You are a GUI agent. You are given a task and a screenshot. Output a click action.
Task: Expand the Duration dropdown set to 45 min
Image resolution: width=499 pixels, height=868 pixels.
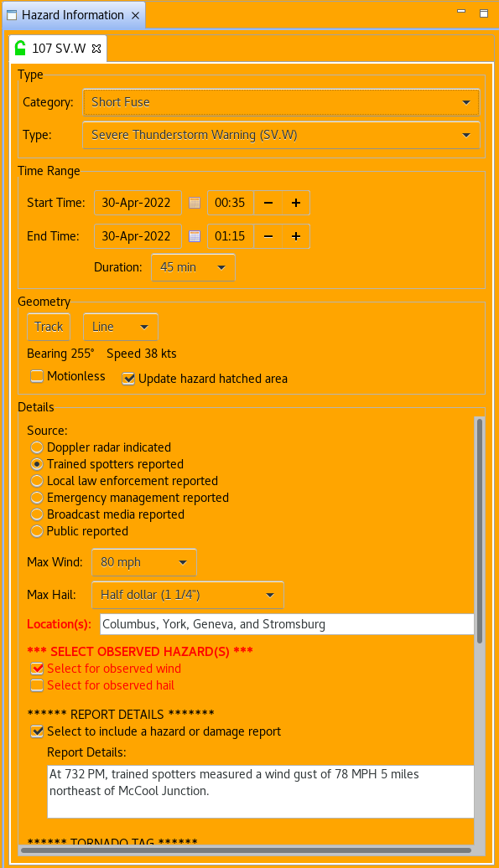coord(193,267)
